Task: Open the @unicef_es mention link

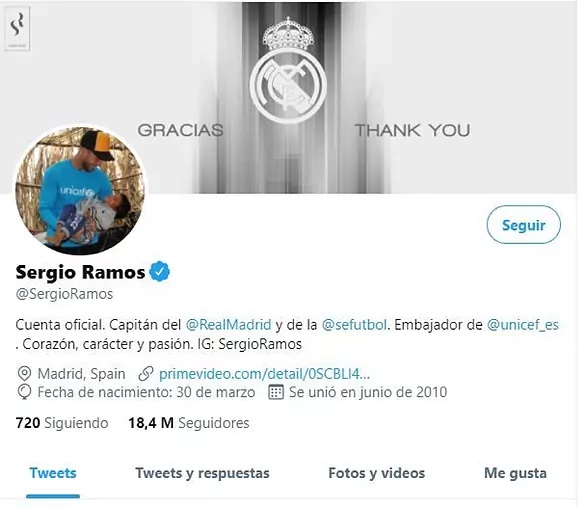Action: [522, 324]
